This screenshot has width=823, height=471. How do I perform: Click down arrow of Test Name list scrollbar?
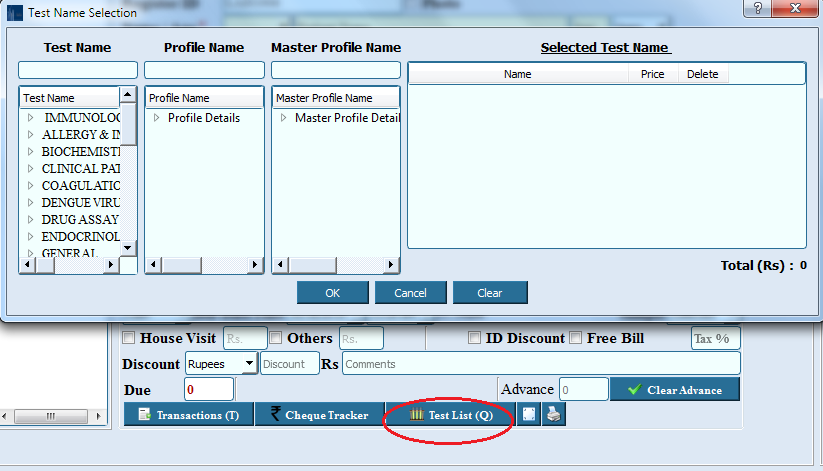pos(128,247)
